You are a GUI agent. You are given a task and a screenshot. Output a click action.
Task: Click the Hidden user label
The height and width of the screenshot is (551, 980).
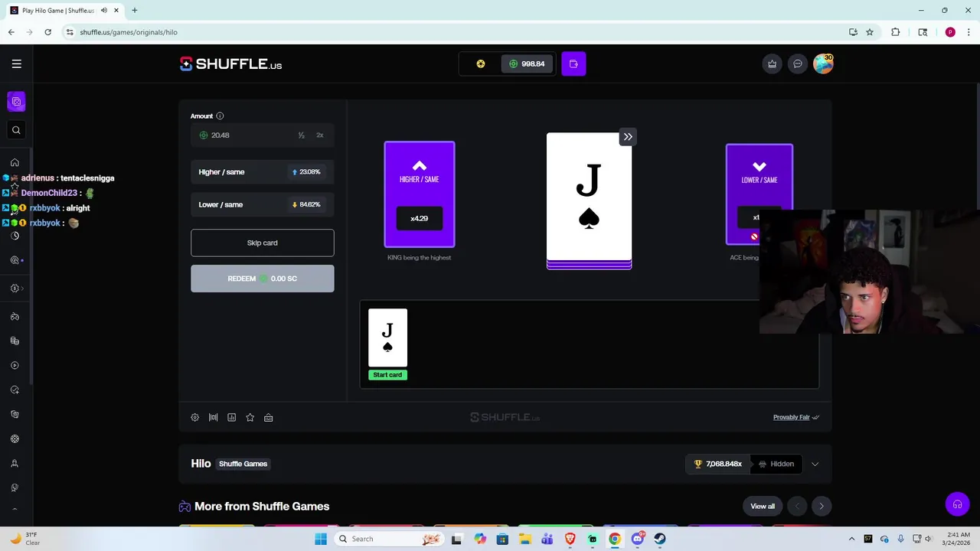776,464
